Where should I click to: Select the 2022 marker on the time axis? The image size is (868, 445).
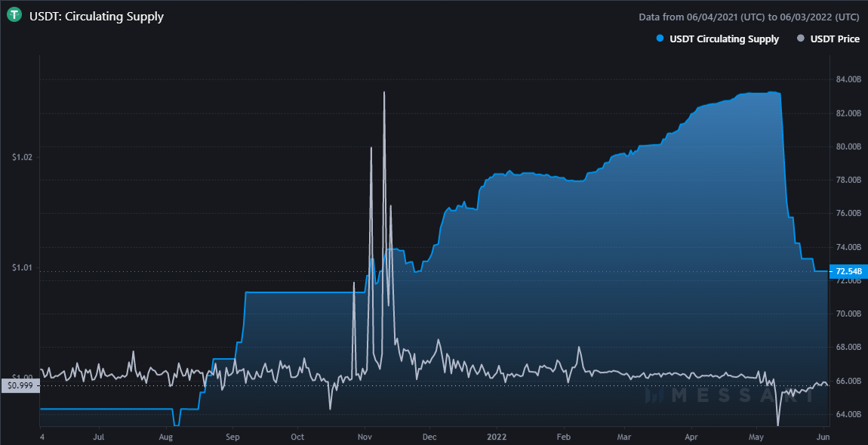coord(497,437)
